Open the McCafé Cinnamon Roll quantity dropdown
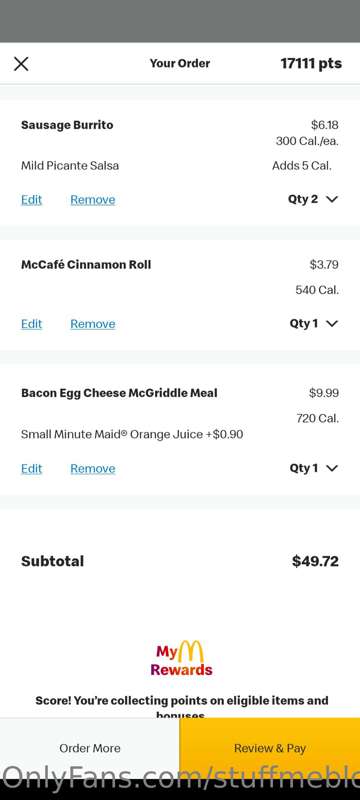This screenshot has height=800, width=360. 314,323
